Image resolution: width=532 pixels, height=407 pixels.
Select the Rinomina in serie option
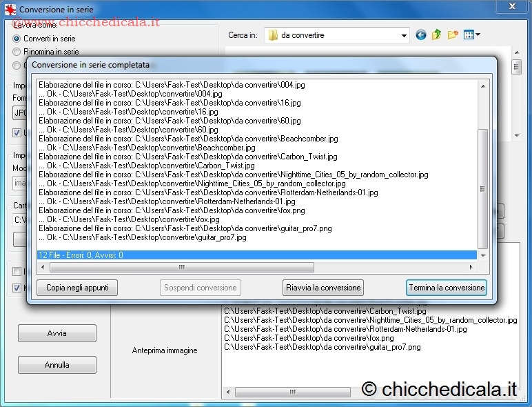17,52
